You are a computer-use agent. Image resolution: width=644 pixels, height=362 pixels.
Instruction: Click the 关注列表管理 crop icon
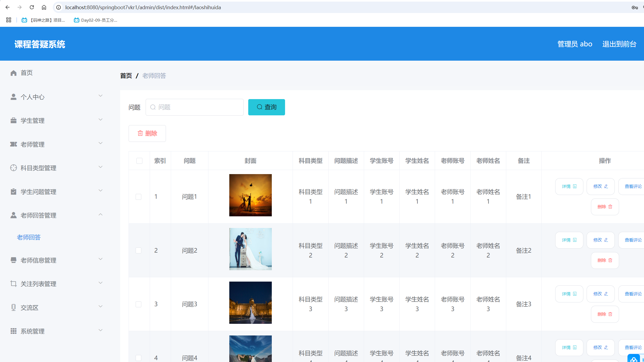(14, 284)
